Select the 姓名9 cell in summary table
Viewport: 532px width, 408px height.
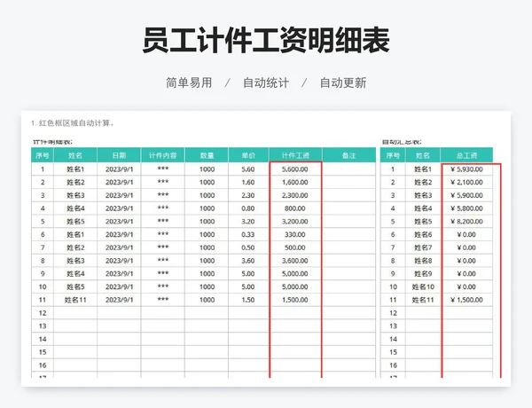click(x=423, y=273)
